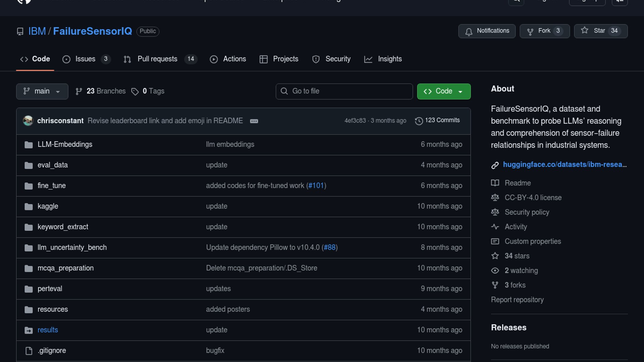Click the Go to file search field

tap(344, 91)
